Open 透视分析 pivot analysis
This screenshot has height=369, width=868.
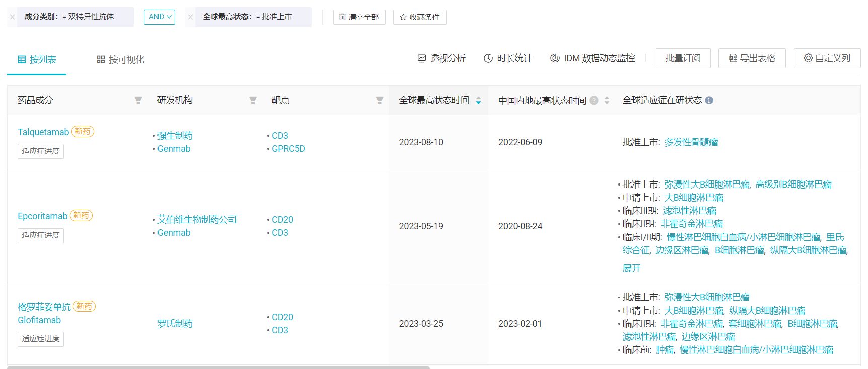[442, 58]
